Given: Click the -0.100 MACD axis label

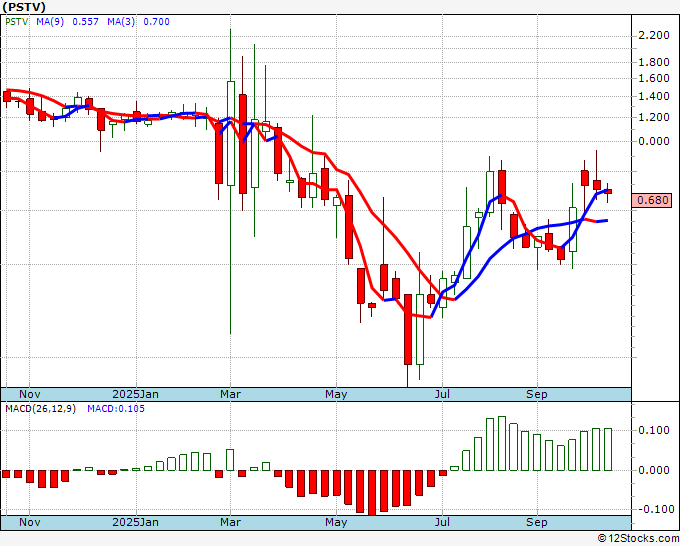Looking at the screenshot, I should tap(652, 509).
